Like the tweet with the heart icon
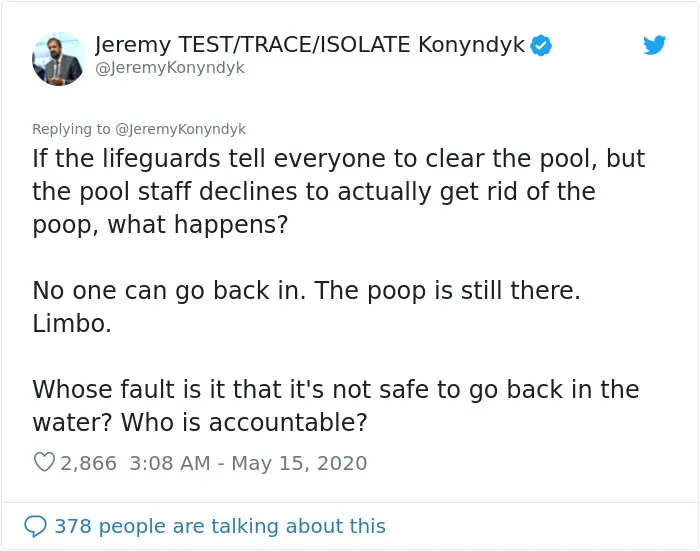 (x=44, y=462)
